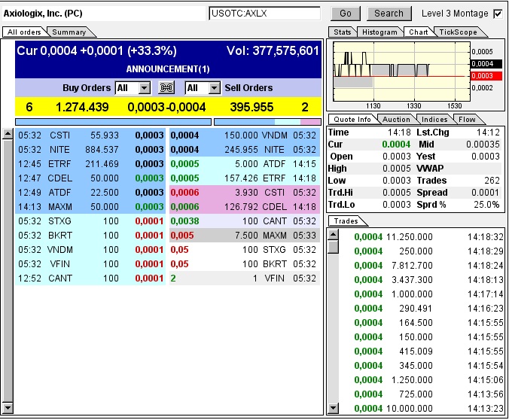Open the Histogram tab
This screenshot has width=509, height=420.
pos(379,32)
